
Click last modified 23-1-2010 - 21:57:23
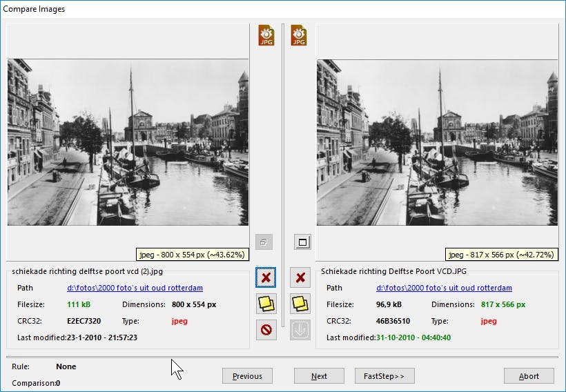[102, 338]
